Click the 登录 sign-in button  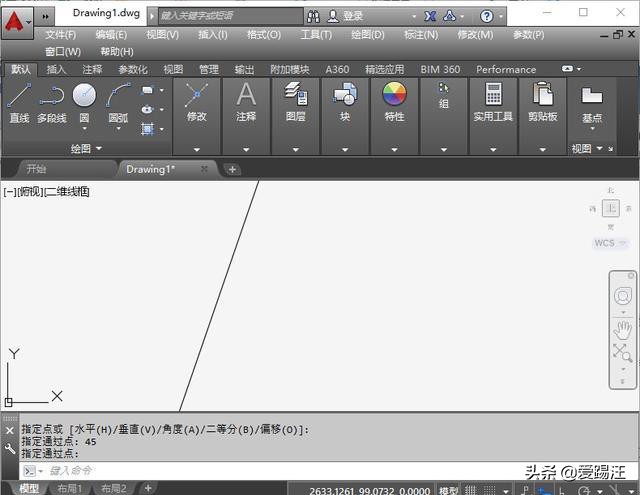352,16
